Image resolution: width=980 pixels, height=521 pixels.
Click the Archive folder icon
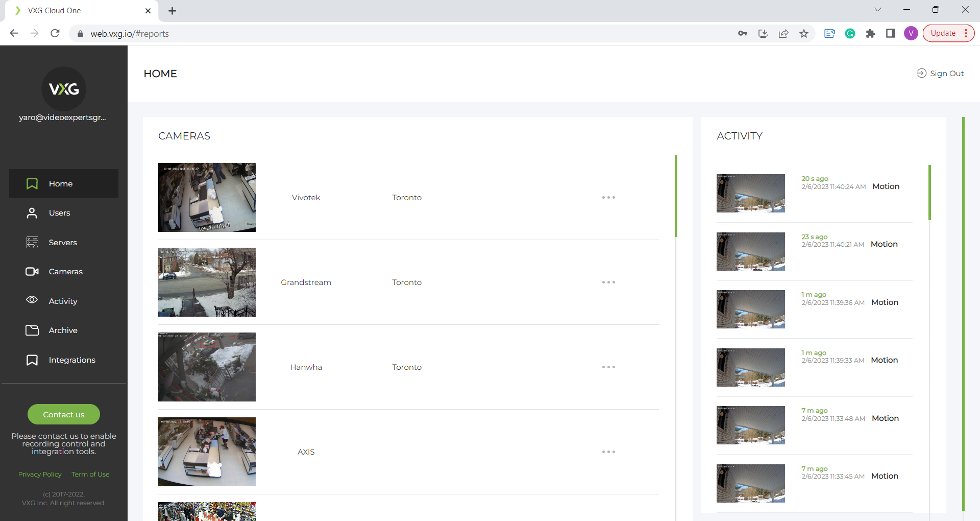pyautogui.click(x=32, y=330)
